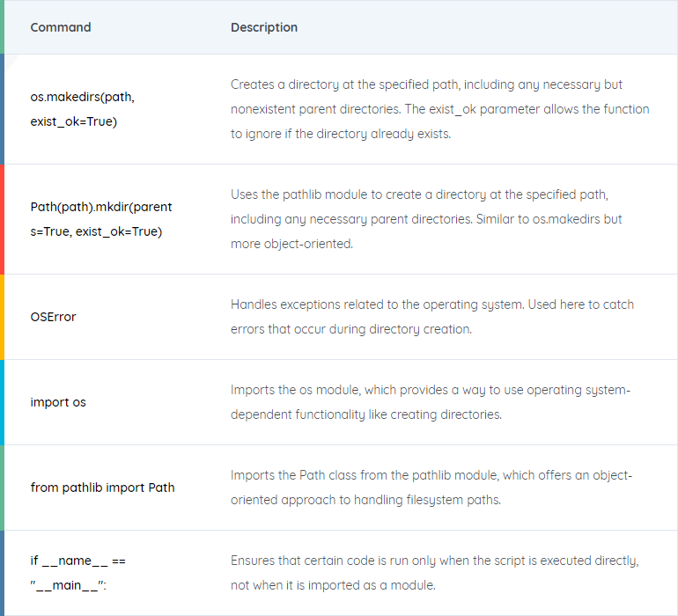Click the import os command cell
The image size is (678, 616).
[58, 402]
